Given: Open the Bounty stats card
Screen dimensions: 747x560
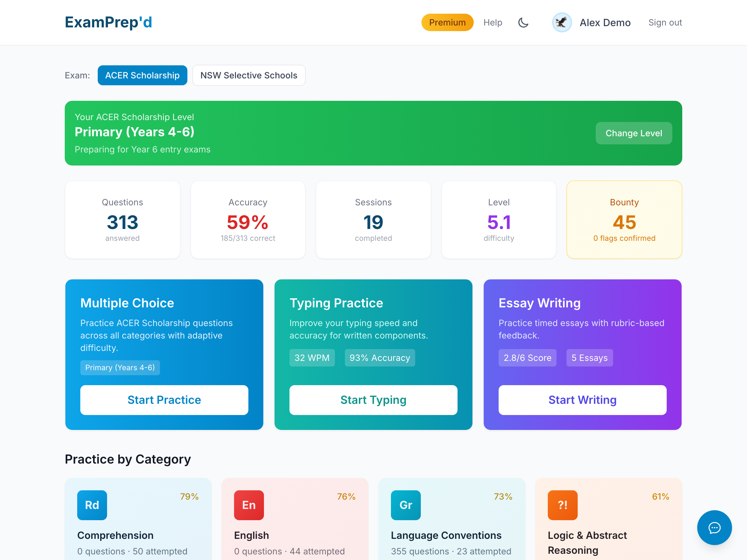Looking at the screenshot, I should [624, 220].
